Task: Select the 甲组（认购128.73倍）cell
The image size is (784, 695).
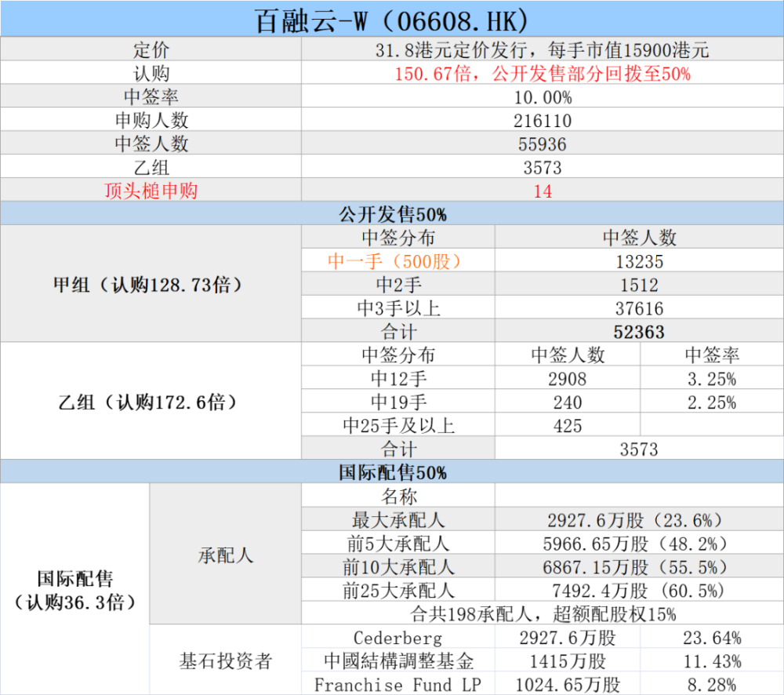Action: point(151,285)
